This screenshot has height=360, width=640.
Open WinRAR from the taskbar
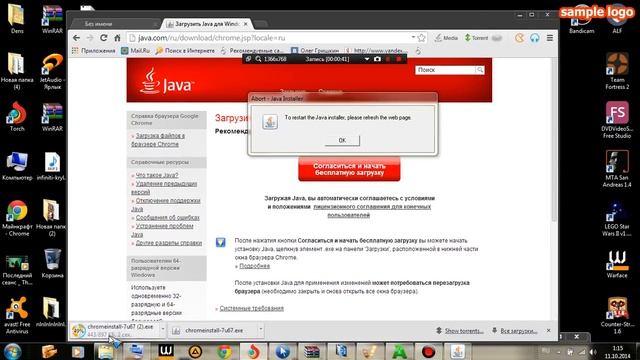click(311, 351)
